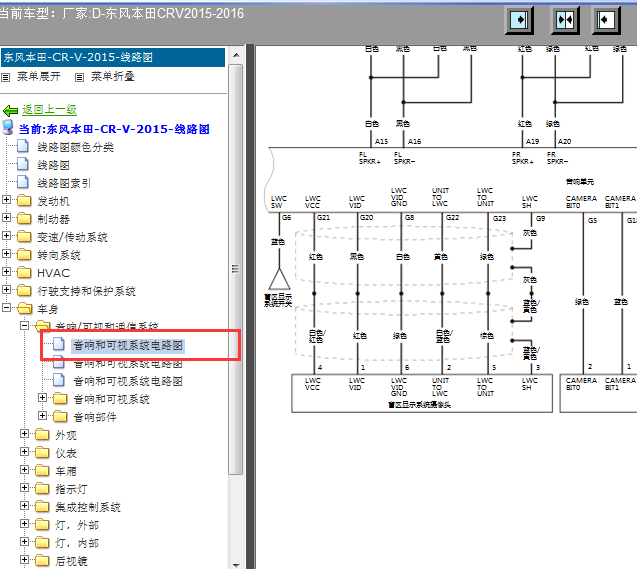Click 当前:东风本田-CR-V-2015-线路图 root link
The width and height of the screenshot is (637, 569).
(114, 129)
